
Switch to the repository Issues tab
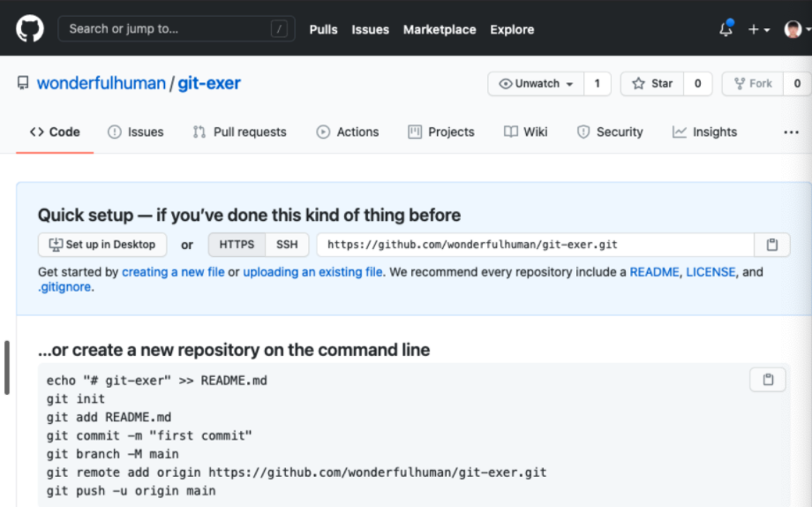(x=136, y=132)
